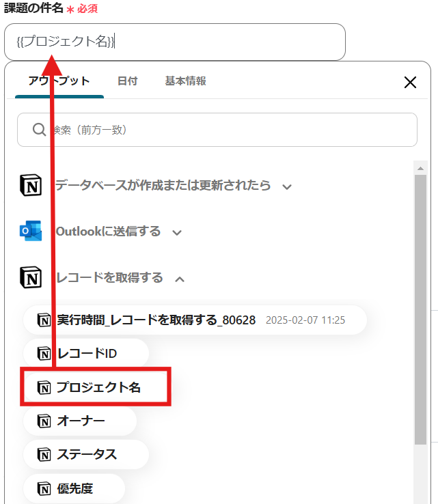Close the output panel with the X

coord(410,82)
